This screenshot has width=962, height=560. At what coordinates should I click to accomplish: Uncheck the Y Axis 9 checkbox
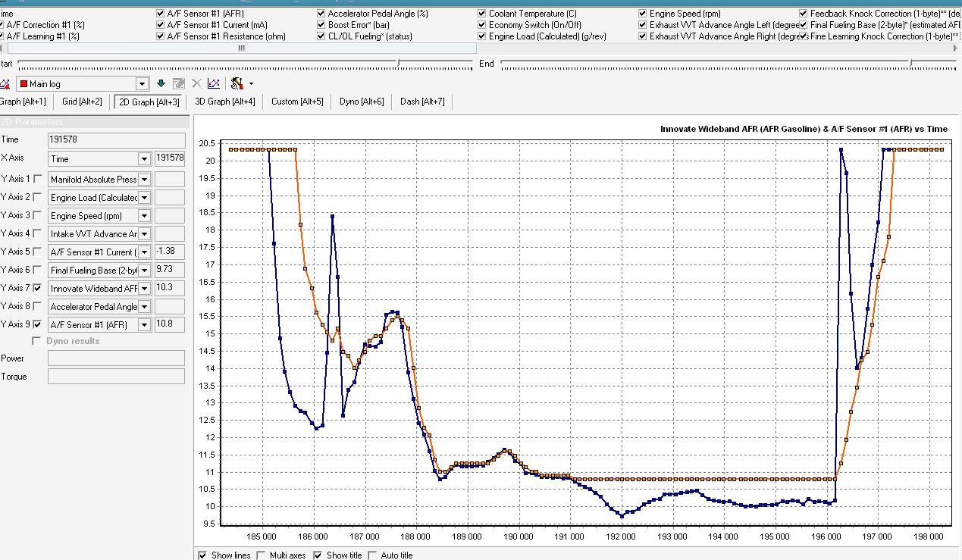click(x=38, y=324)
